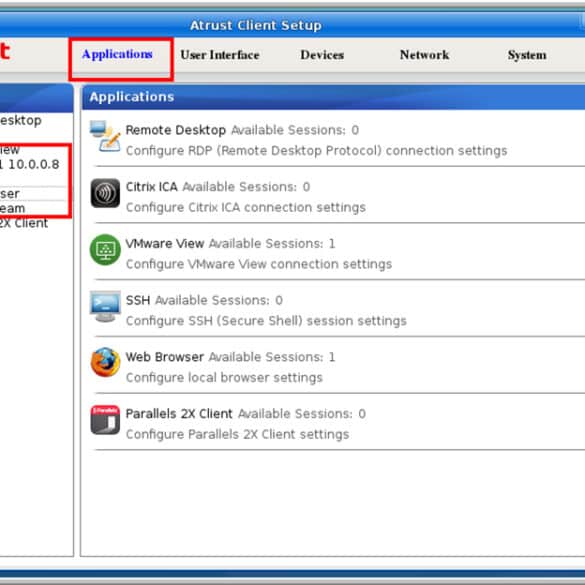Open VMware View title link
Screen dimensions: 585x585
click(x=165, y=243)
